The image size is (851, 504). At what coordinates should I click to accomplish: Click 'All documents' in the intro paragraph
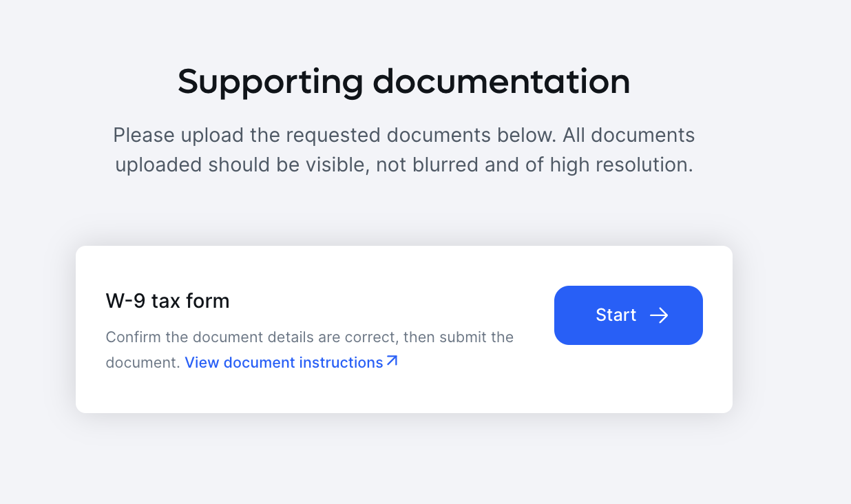(x=628, y=135)
